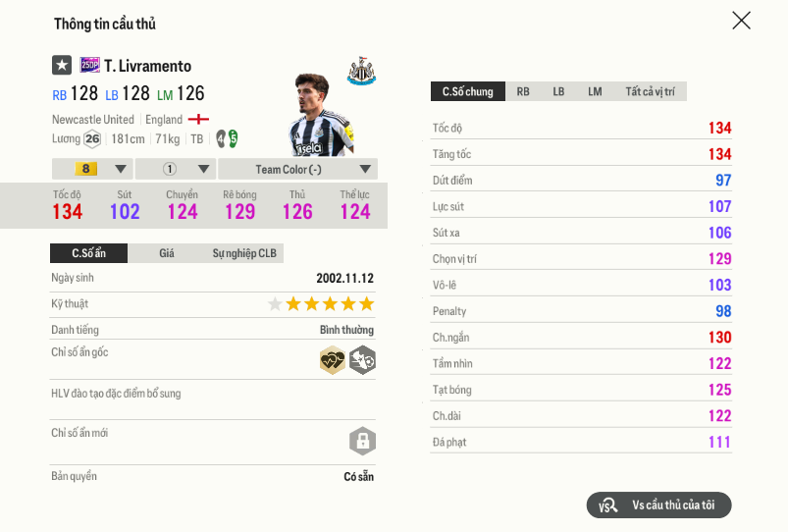Click the salary 26 hexagon badge
788x532 pixels.
click(92, 138)
